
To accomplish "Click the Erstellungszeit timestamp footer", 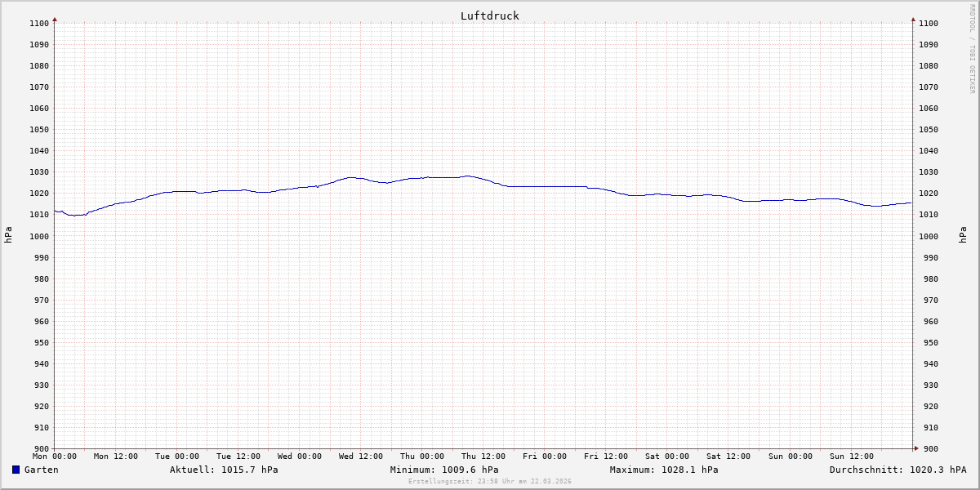I will [x=490, y=482].
